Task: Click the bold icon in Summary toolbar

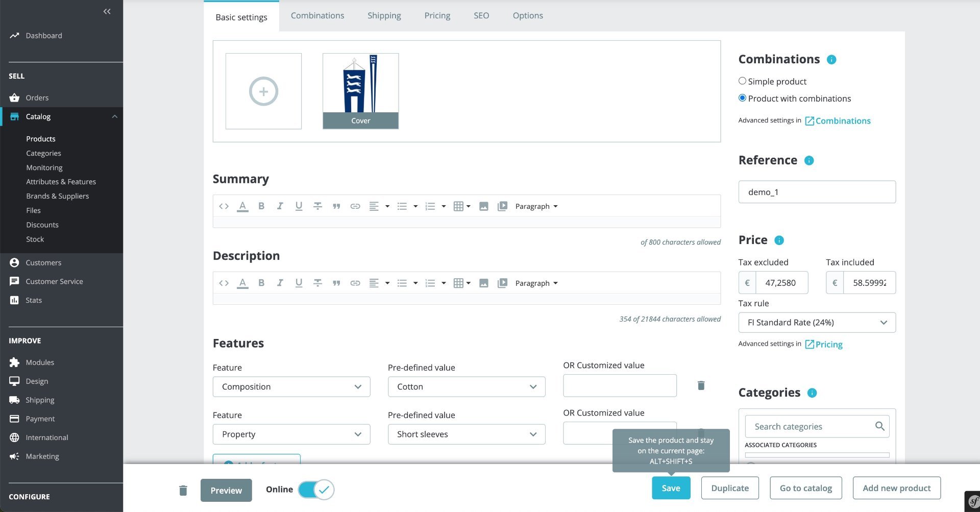Action: [x=261, y=206]
